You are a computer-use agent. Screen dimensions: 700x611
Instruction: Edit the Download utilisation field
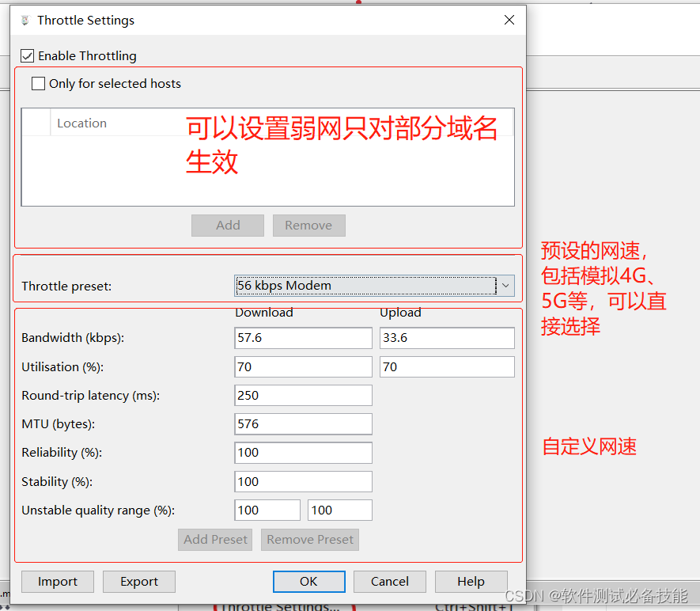[303, 366]
